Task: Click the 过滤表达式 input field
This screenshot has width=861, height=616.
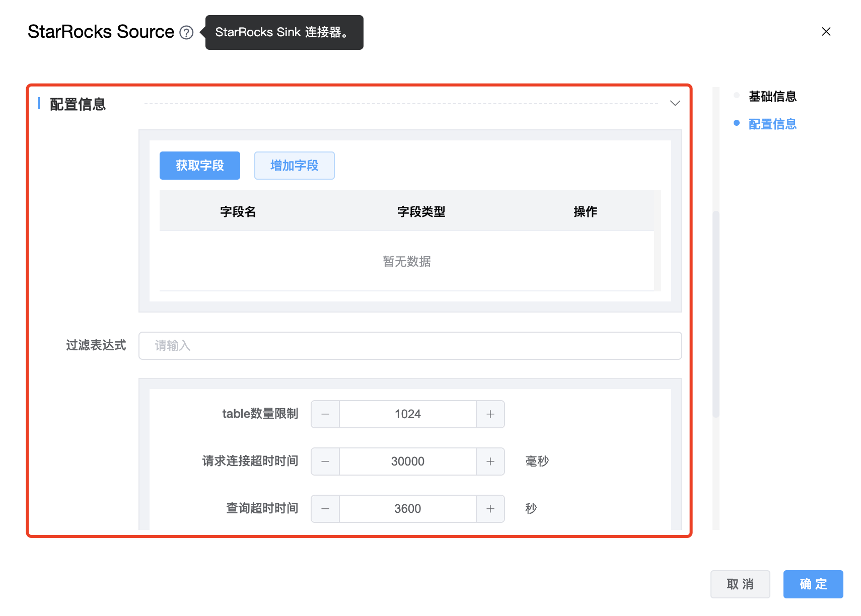Action: pyautogui.click(x=410, y=346)
